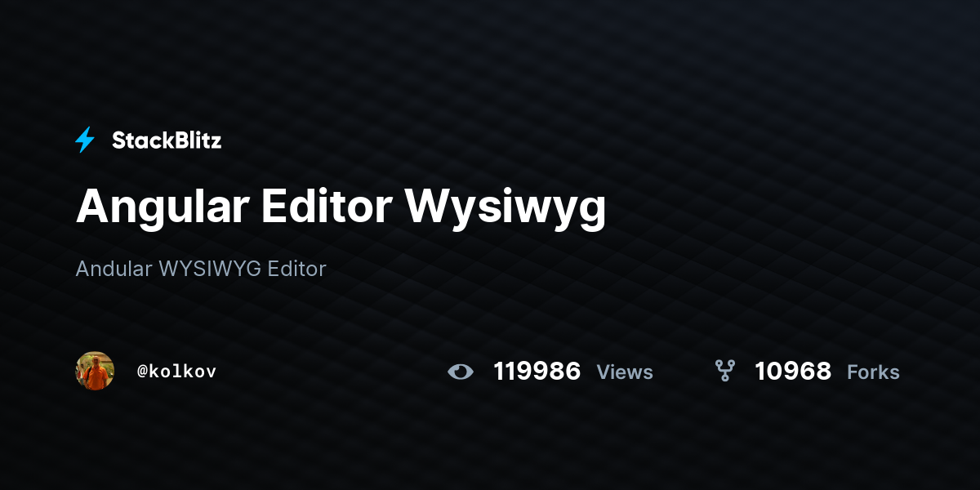This screenshot has height=490, width=980.
Task: Select the fork icon beside 10968
Action: coord(724,372)
